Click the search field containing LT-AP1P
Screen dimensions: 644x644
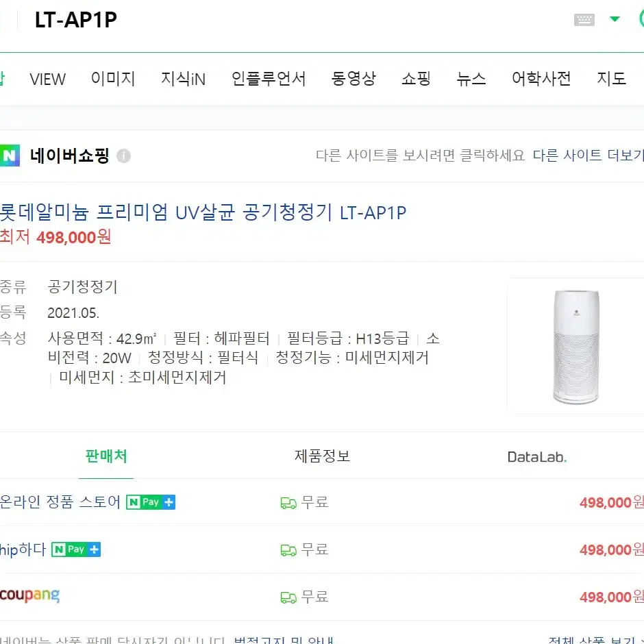(x=288, y=20)
